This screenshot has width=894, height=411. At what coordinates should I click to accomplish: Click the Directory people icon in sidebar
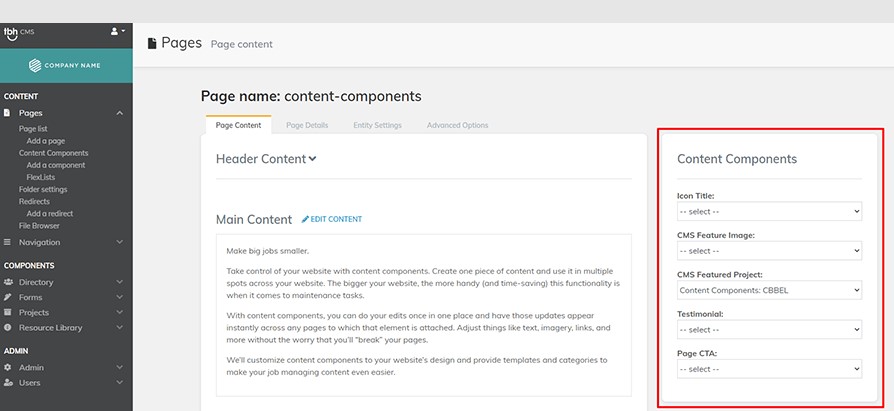coord(8,282)
